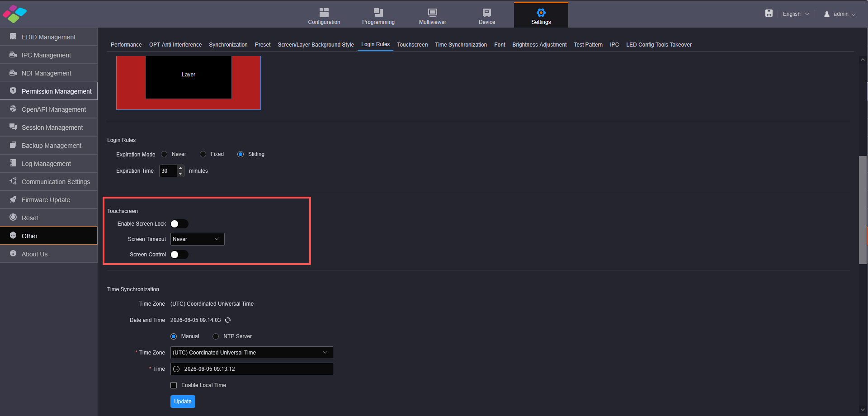Image resolution: width=868 pixels, height=416 pixels.
Task: Toggle the Enable Screen Lock switch
Action: pos(179,224)
